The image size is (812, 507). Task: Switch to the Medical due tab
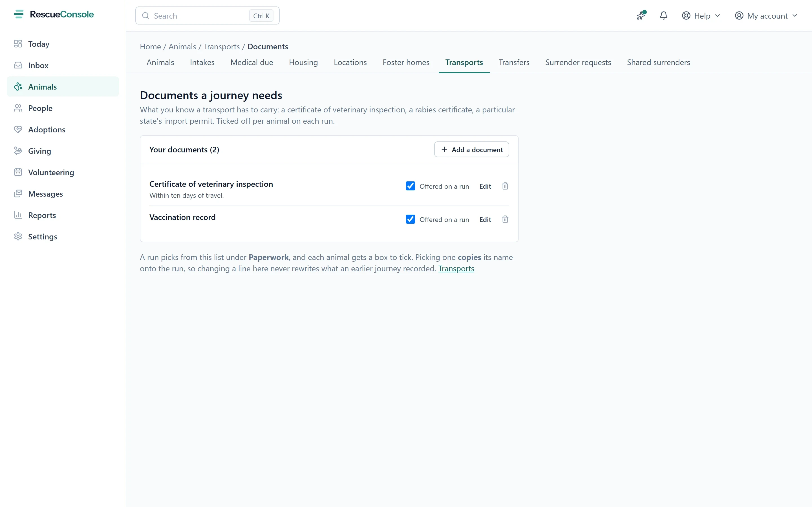click(252, 62)
